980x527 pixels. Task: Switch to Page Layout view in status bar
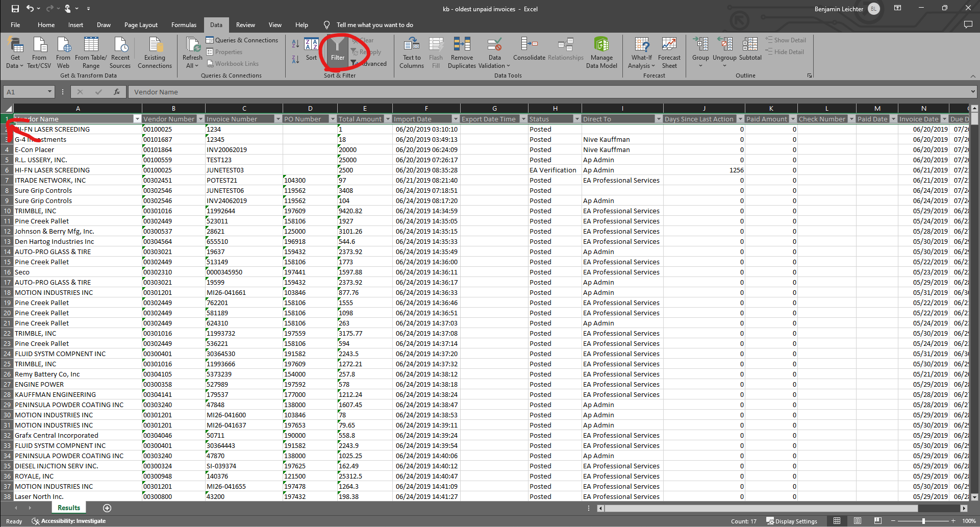[x=857, y=521]
